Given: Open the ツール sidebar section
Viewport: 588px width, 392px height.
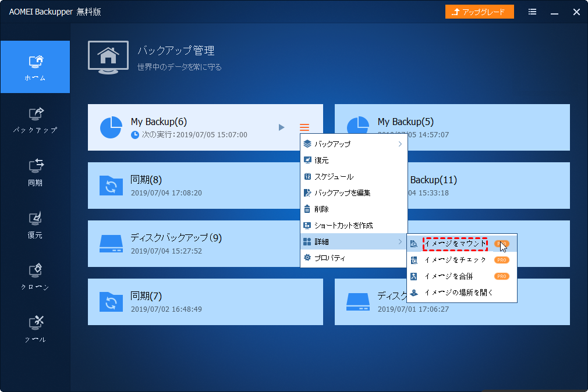Looking at the screenshot, I should tap(36, 330).
